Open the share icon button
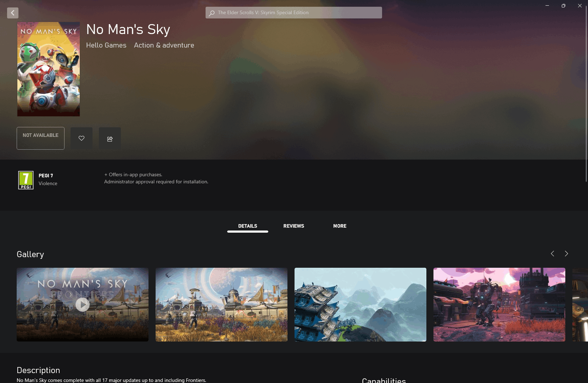588x383 pixels. pyautogui.click(x=110, y=138)
